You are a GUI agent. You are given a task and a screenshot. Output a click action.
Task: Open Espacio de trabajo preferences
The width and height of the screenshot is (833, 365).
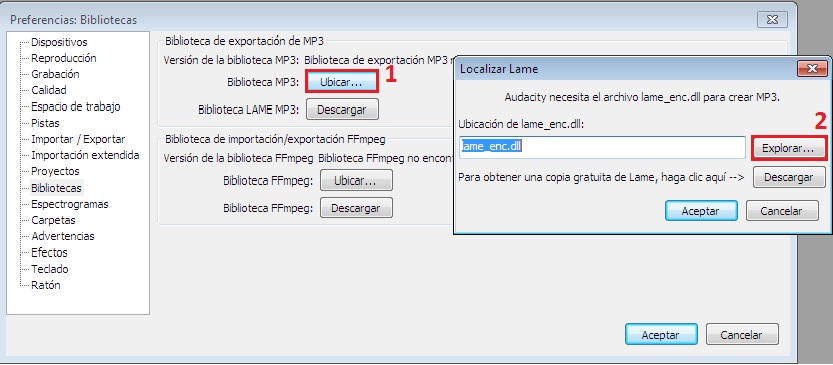click(75, 107)
